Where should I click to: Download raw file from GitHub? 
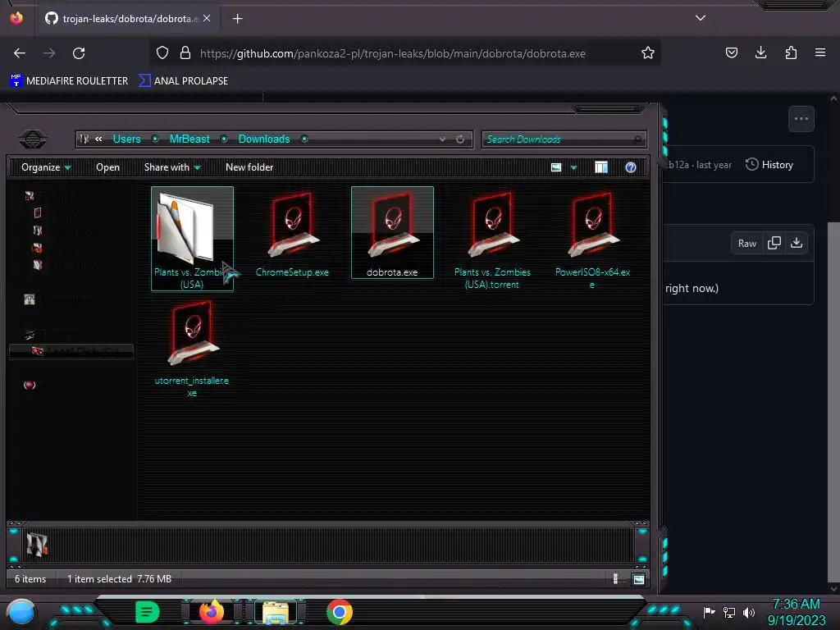pyautogui.click(x=797, y=243)
